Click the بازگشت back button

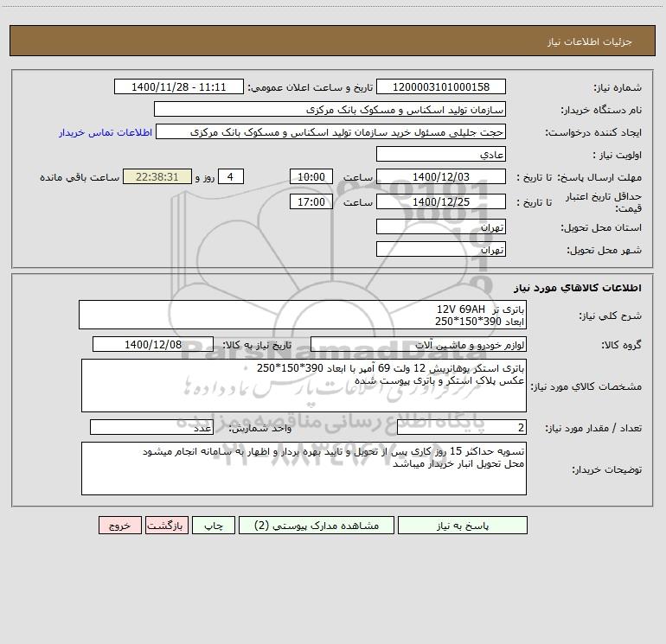166,525
